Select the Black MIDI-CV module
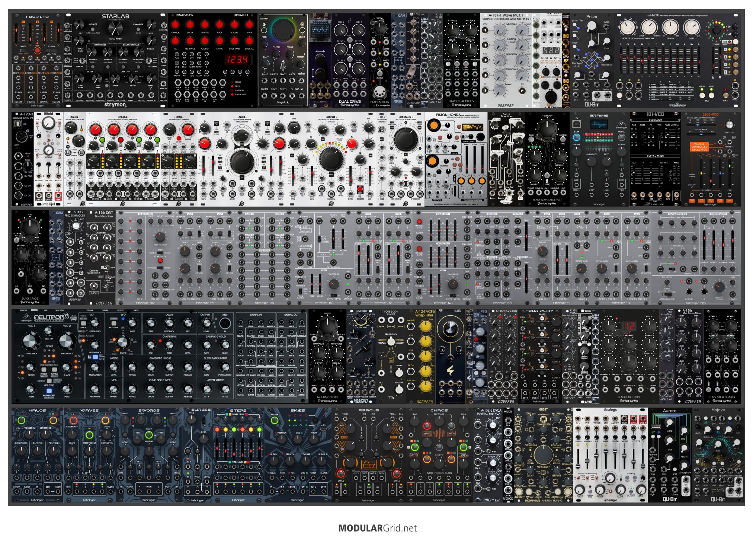This screenshot has height=536, width=756. pyautogui.click(x=379, y=60)
